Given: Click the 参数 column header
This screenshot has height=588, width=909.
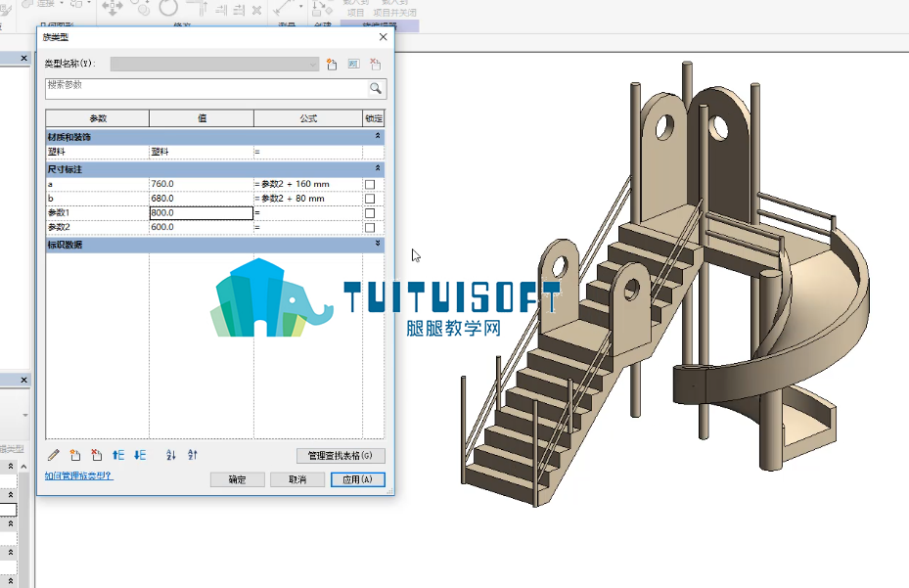Looking at the screenshot, I should (x=98, y=118).
